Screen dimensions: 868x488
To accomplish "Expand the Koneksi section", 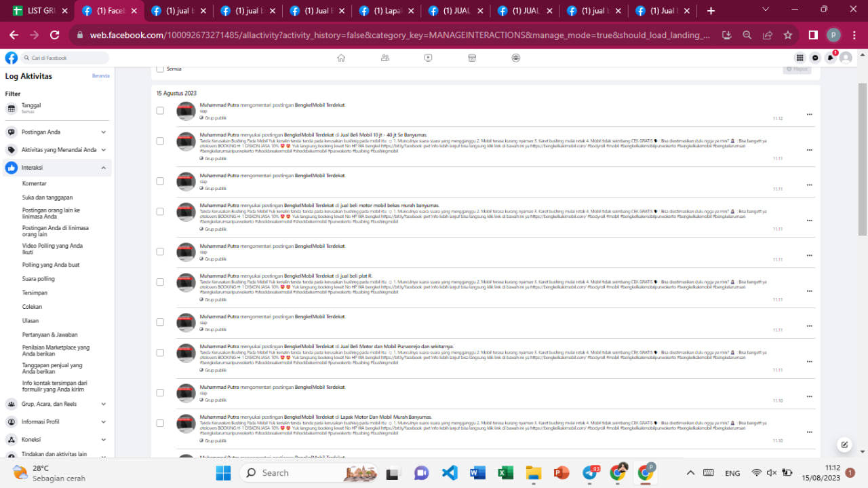I will (58, 439).
